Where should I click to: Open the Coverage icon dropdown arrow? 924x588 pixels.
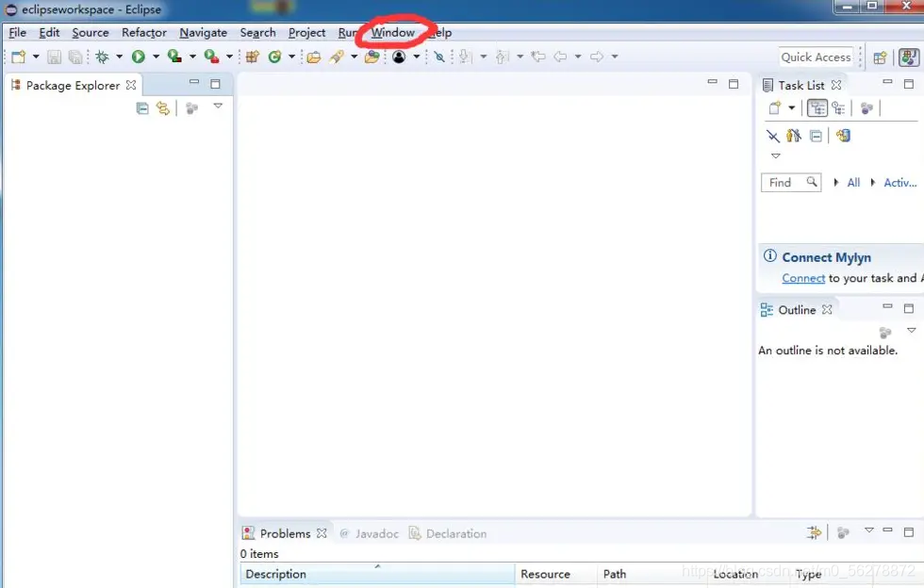[x=192, y=57]
